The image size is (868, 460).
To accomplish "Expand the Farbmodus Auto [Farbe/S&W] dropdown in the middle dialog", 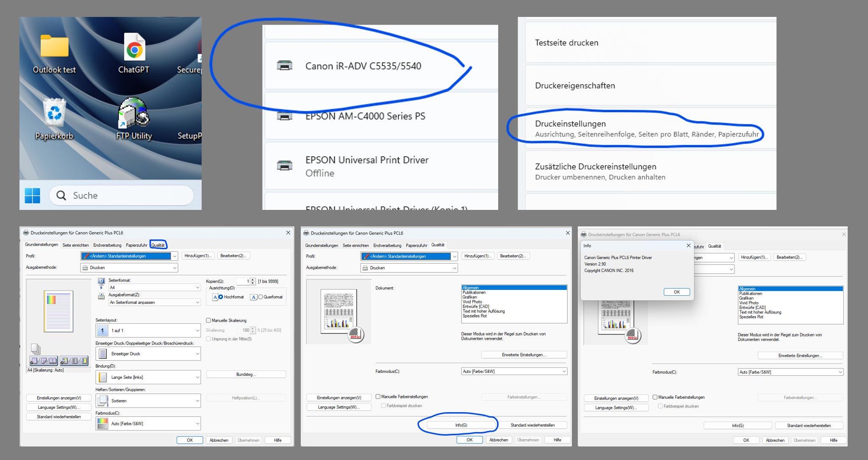I will coord(514,372).
